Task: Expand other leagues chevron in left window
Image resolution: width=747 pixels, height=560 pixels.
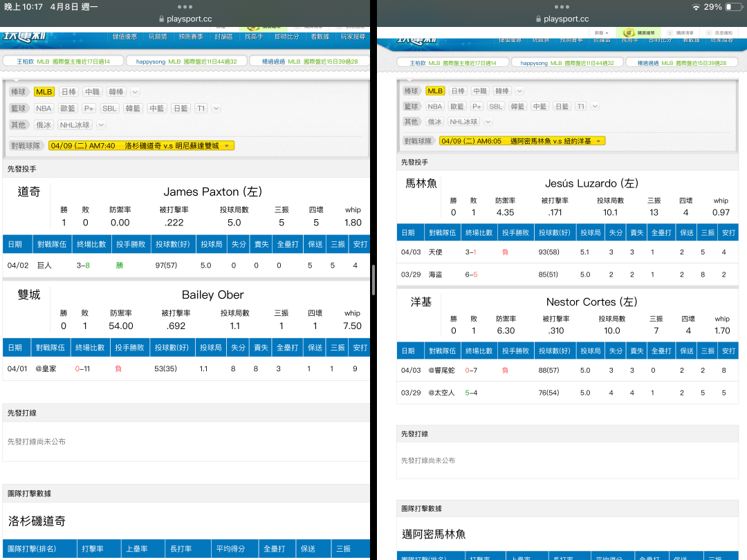Action: click(101, 125)
